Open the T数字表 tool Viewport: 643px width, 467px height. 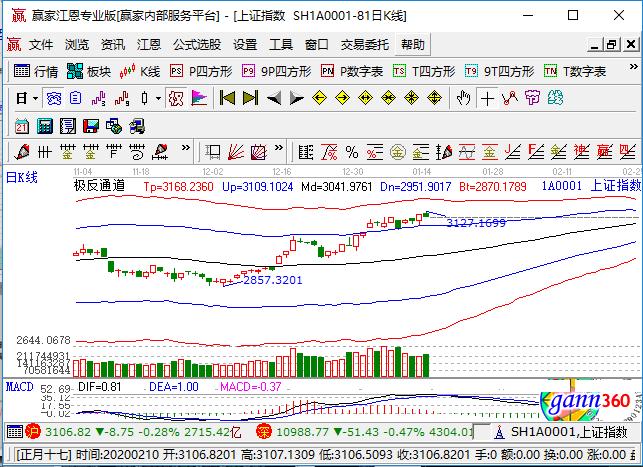pos(575,71)
